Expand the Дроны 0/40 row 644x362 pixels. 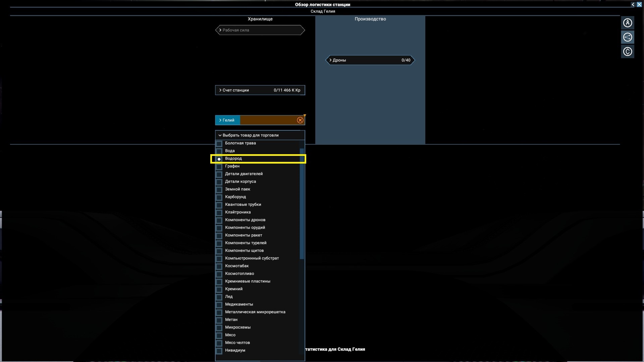click(x=370, y=60)
